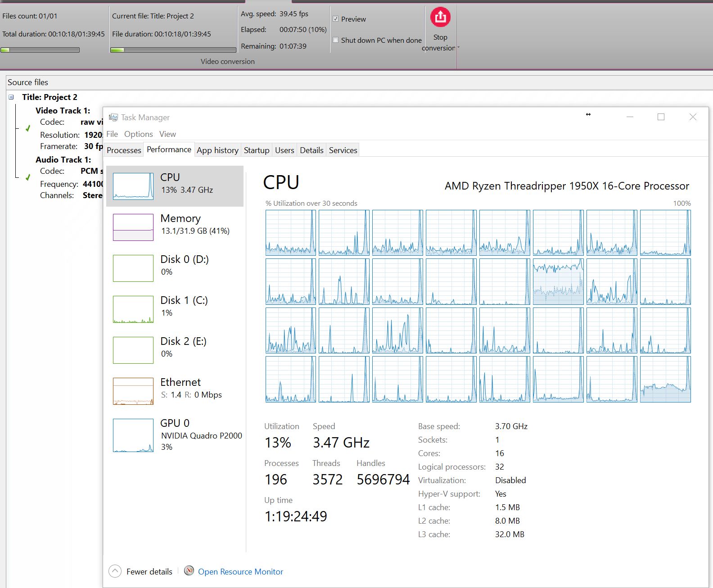Screen dimensions: 713x588
Task: Switch to the Users tab
Action: [x=284, y=150]
